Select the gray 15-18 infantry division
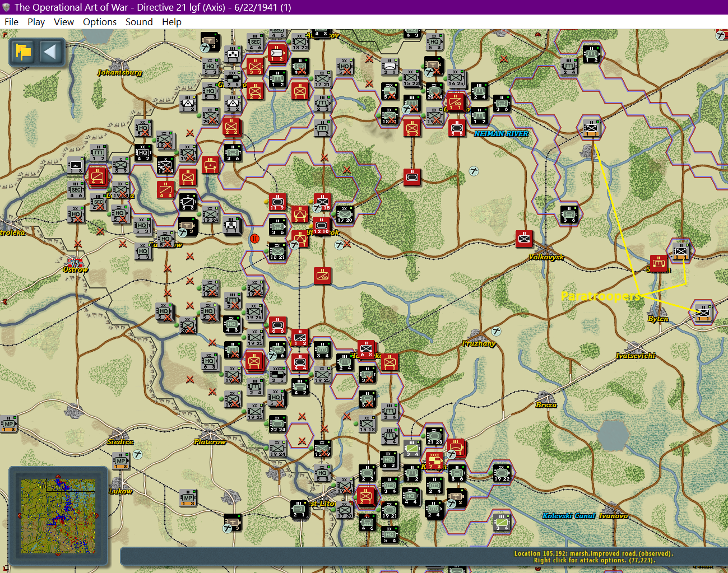 (367, 424)
